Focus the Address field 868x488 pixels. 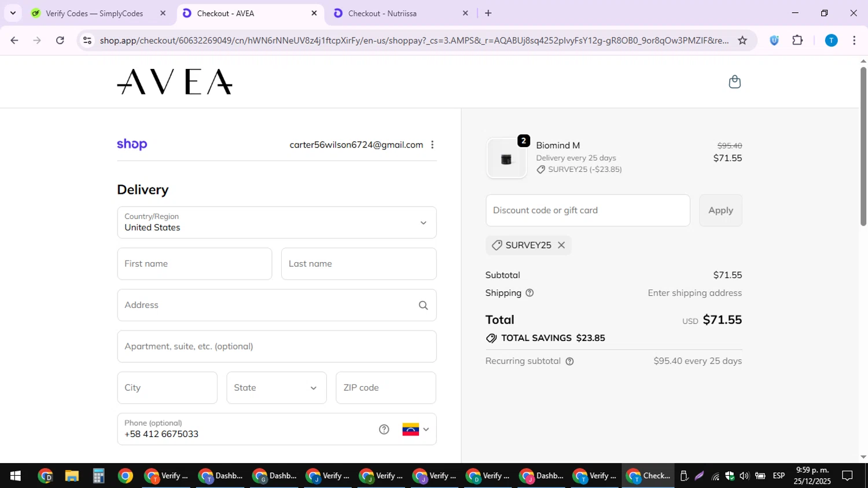coord(277,305)
